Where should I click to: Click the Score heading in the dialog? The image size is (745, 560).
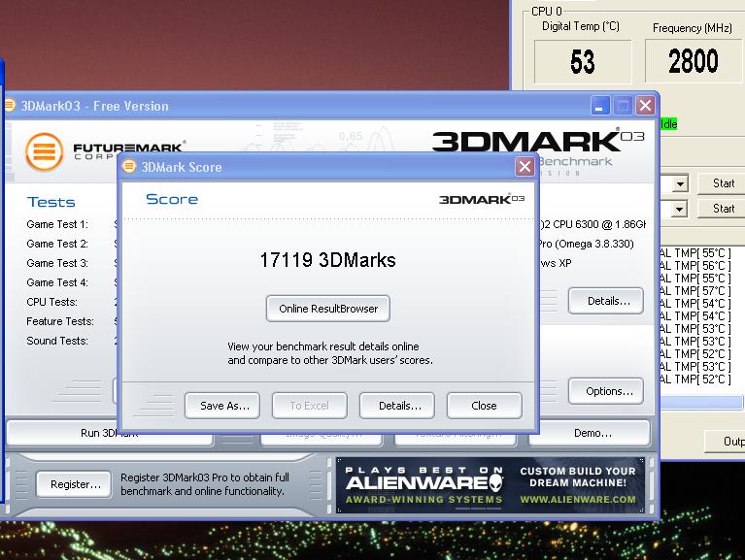pyautogui.click(x=172, y=199)
